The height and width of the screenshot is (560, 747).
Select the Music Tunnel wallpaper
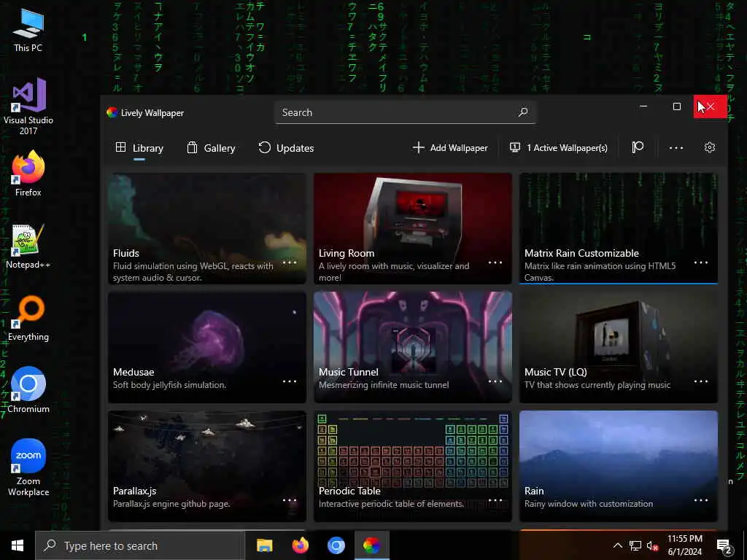click(413, 347)
